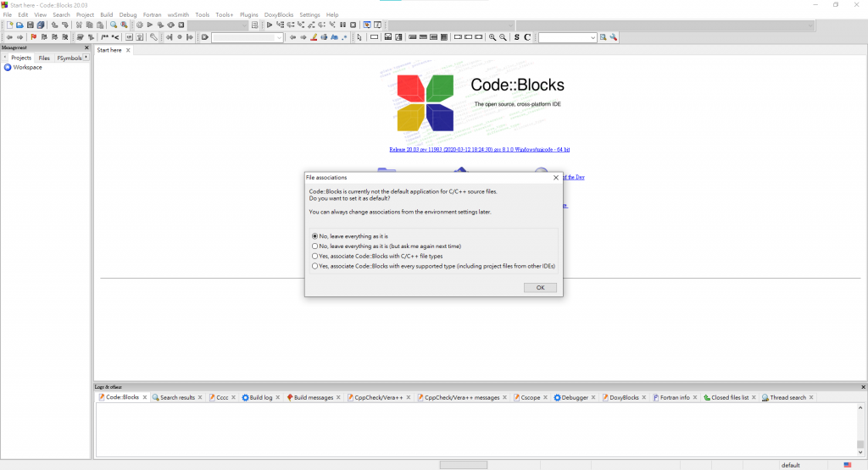Select 'associate with every supported type' option
868x470 pixels.
(x=433, y=266)
